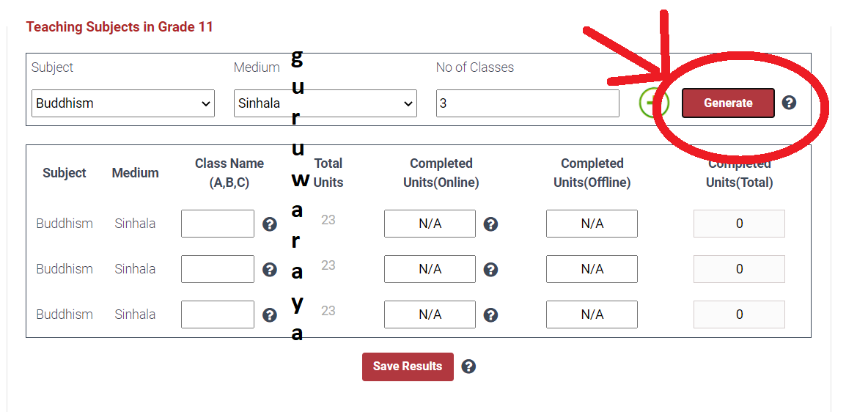Click second row Completed Units(Online) field
This screenshot has height=412, width=868.
(x=430, y=269)
